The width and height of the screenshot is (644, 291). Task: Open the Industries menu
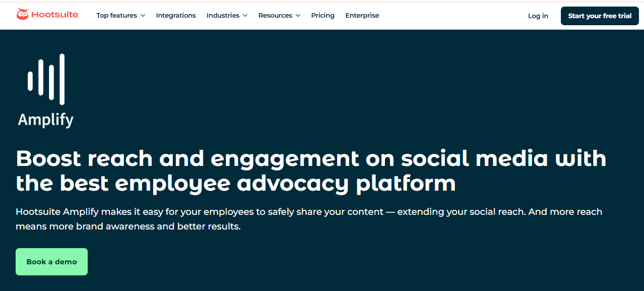(x=223, y=16)
